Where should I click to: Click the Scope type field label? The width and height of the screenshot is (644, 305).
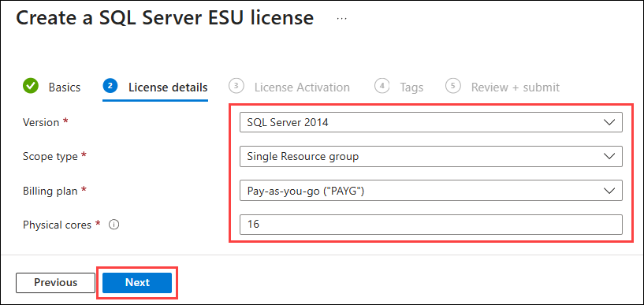click(x=50, y=156)
